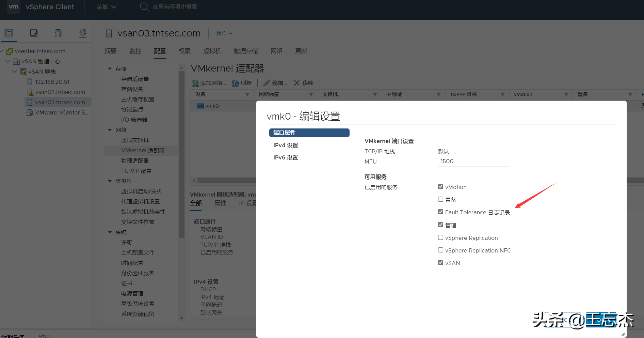The width and height of the screenshot is (644, 338).
Task: Click the VMware vCenter VM icon
Action: point(30,113)
